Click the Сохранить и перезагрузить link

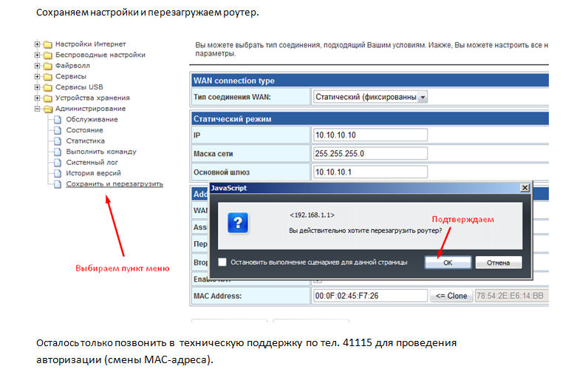coord(114,183)
